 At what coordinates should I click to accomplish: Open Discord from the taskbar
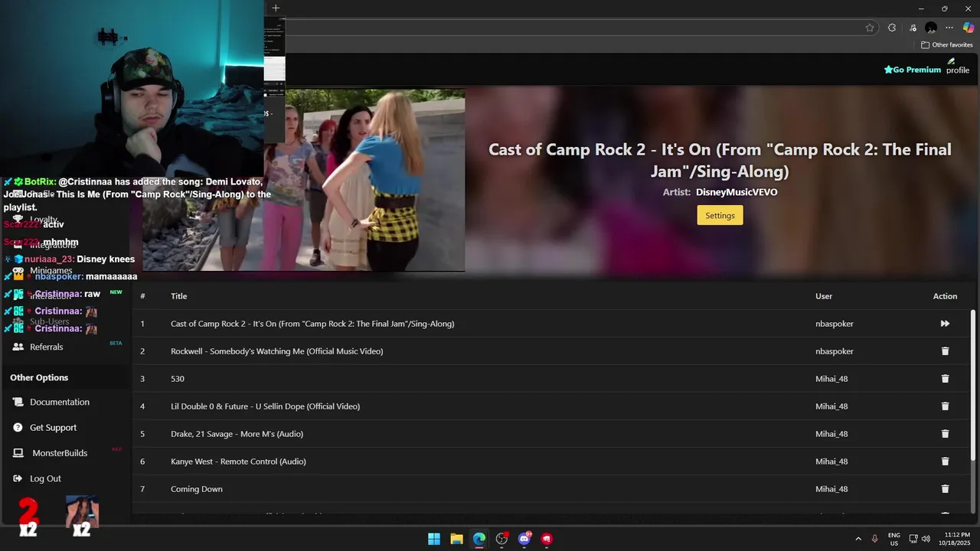pyautogui.click(x=524, y=539)
